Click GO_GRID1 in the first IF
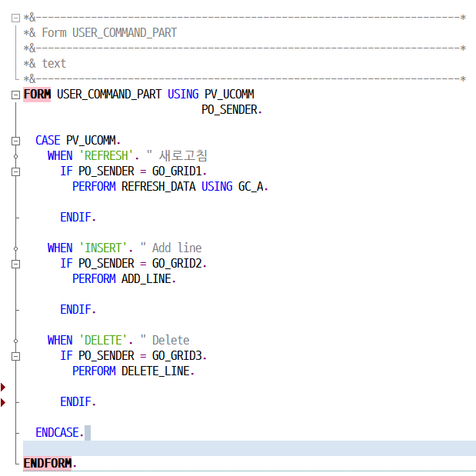The height and width of the screenshot is (476, 476). (x=177, y=171)
